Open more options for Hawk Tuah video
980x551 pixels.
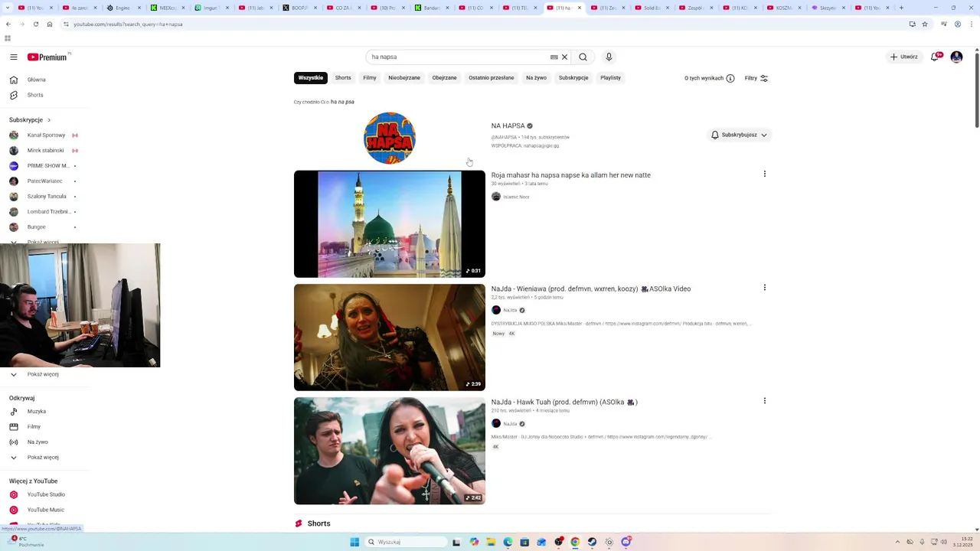click(x=764, y=400)
